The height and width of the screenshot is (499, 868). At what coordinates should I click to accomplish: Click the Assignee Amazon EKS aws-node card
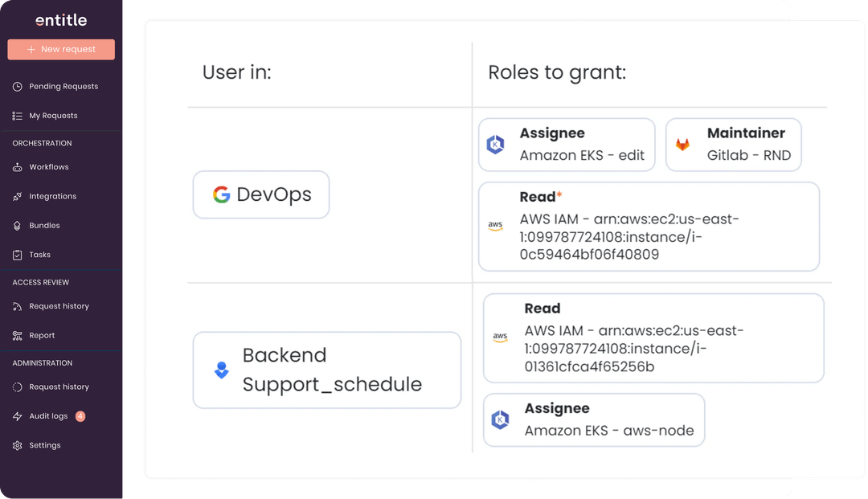point(594,419)
